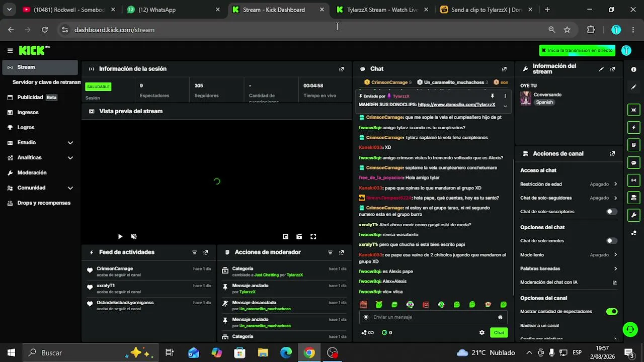Send message with the green Chat button
This screenshot has height=362, width=644.
(x=499, y=332)
